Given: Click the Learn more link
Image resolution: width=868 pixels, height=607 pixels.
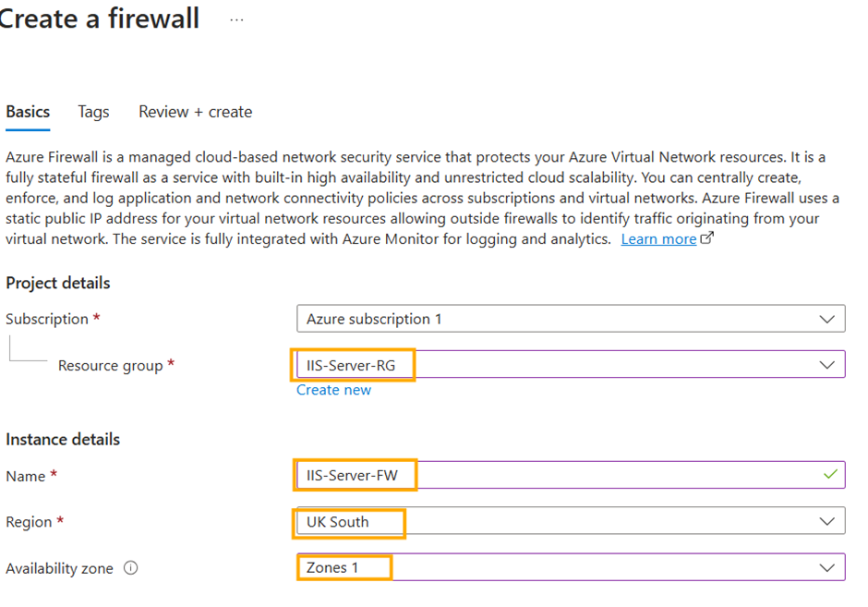Looking at the screenshot, I should pyautogui.click(x=658, y=239).
